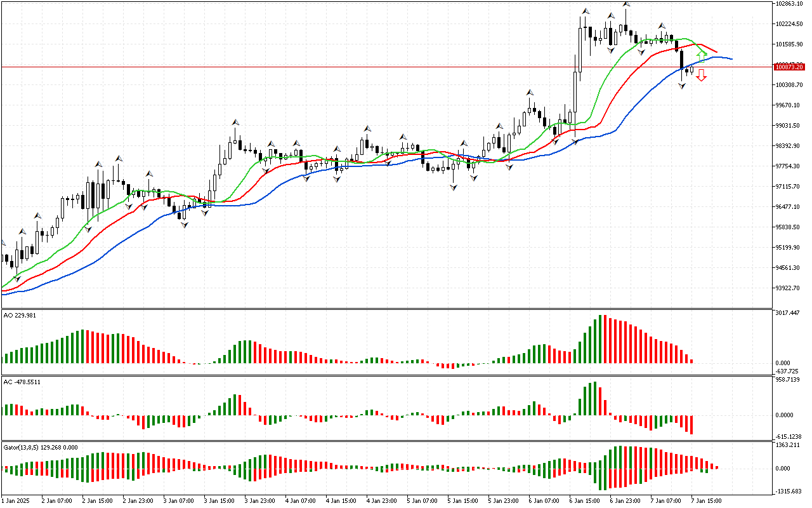The width and height of the screenshot is (812, 508).
Task: Click the 2 Jan 23:00 time label
Action: coord(137,500)
